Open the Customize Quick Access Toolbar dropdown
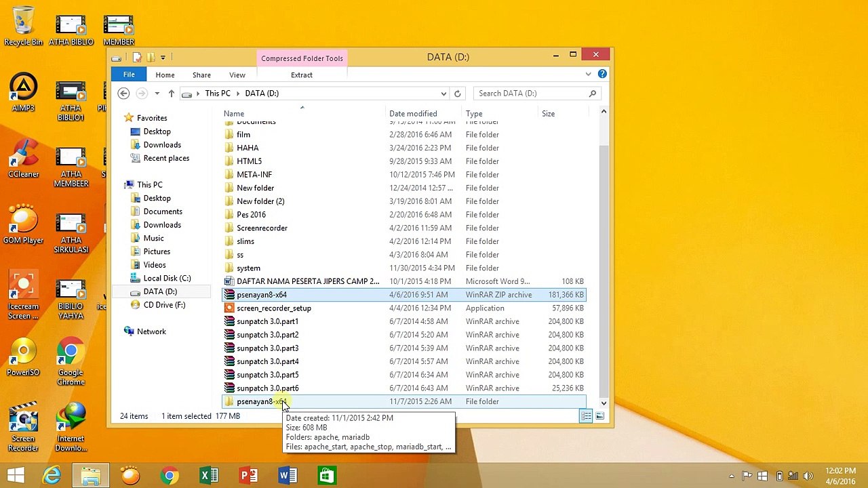 (163, 57)
